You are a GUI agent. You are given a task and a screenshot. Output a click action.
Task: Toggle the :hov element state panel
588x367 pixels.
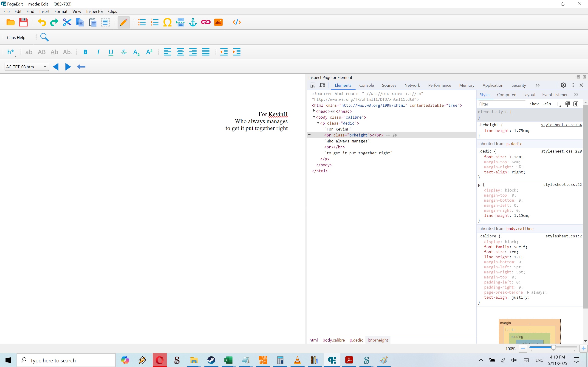click(534, 104)
